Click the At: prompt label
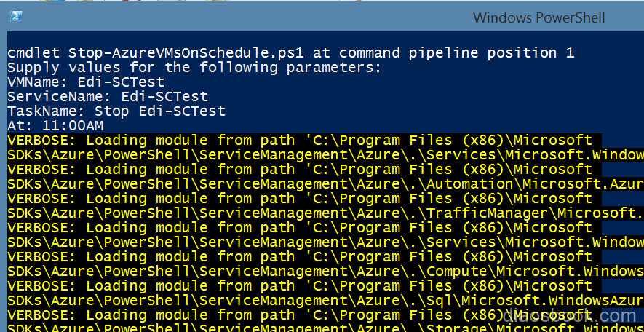Viewport: 644px width, 332px height. pyautogui.click(x=20, y=126)
